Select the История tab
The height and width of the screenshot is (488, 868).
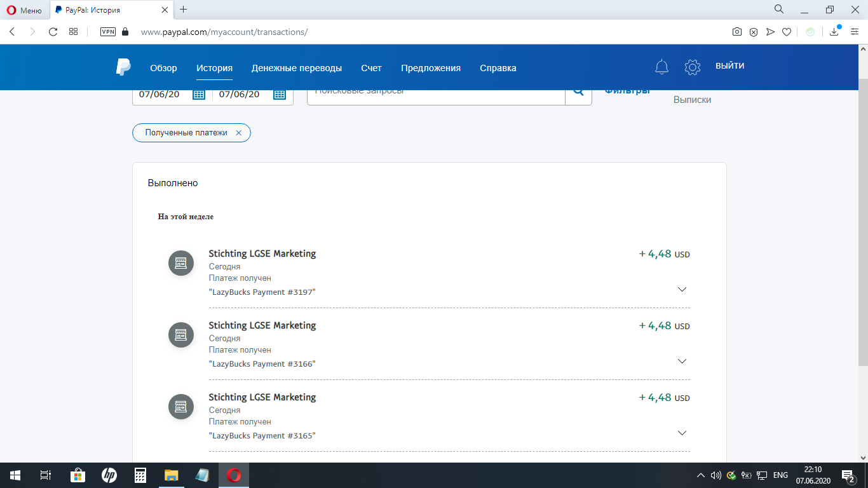214,68
